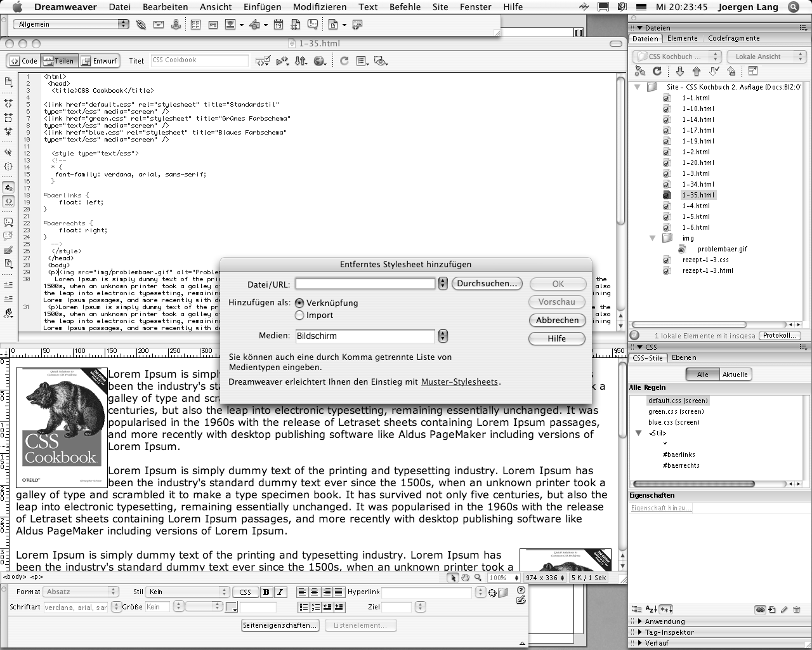Switch to Code view
Image resolution: width=812 pixels, height=650 pixels.
(x=23, y=61)
